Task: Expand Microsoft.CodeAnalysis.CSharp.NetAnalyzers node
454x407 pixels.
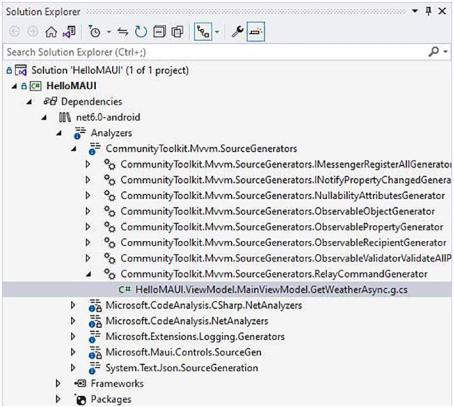Action: (73, 305)
